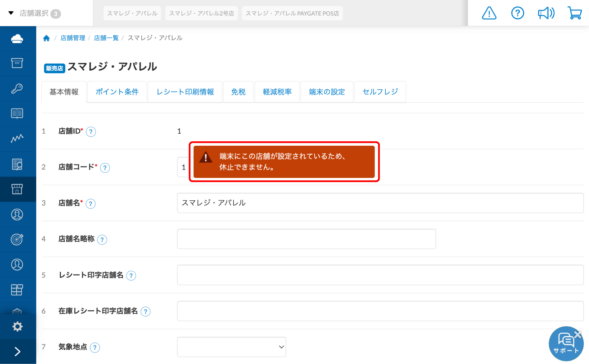
Task: Show help for 気象地点 field
Action: (x=95, y=347)
